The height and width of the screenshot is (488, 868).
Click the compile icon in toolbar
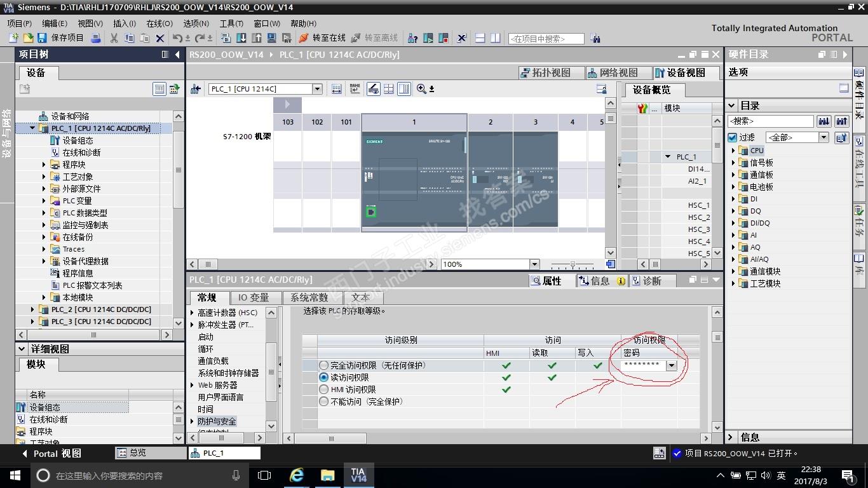227,38
